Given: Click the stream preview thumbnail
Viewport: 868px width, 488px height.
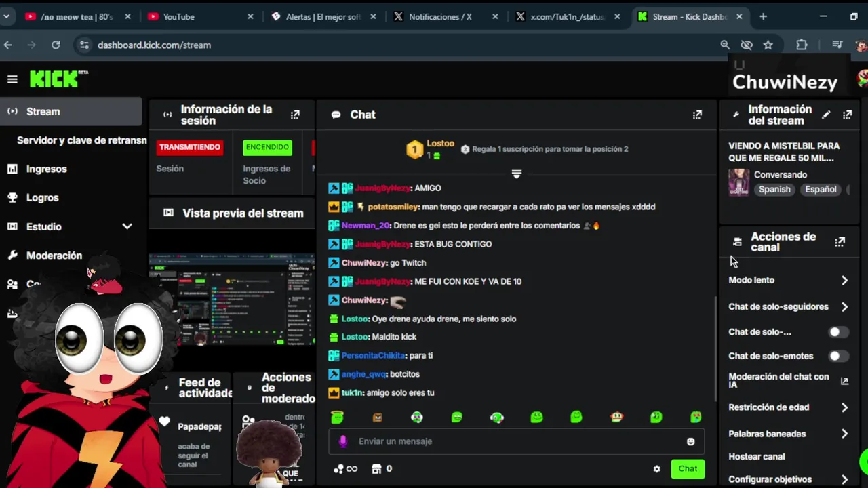Looking at the screenshot, I should click(232, 300).
